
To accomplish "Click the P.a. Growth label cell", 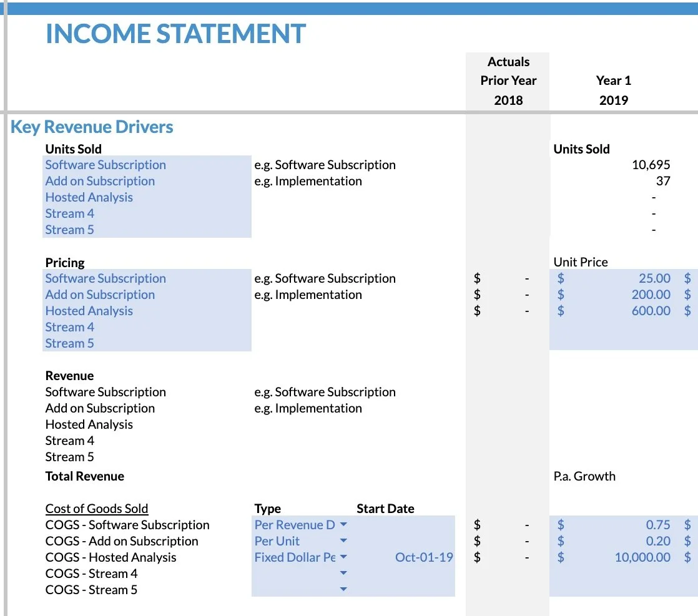I will point(584,476).
